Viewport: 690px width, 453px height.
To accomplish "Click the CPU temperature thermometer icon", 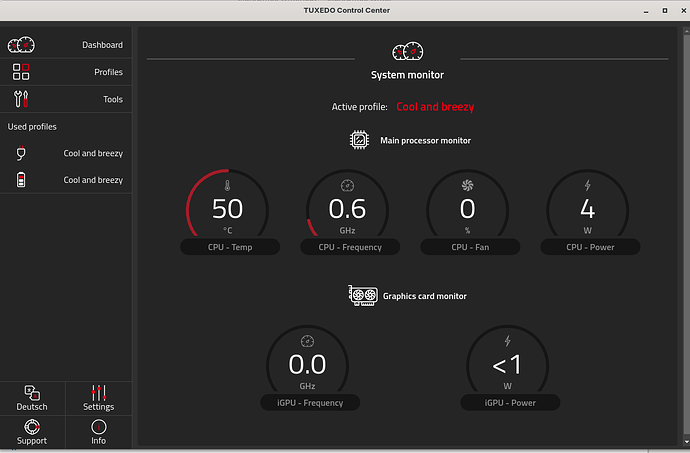I will [227, 186].
